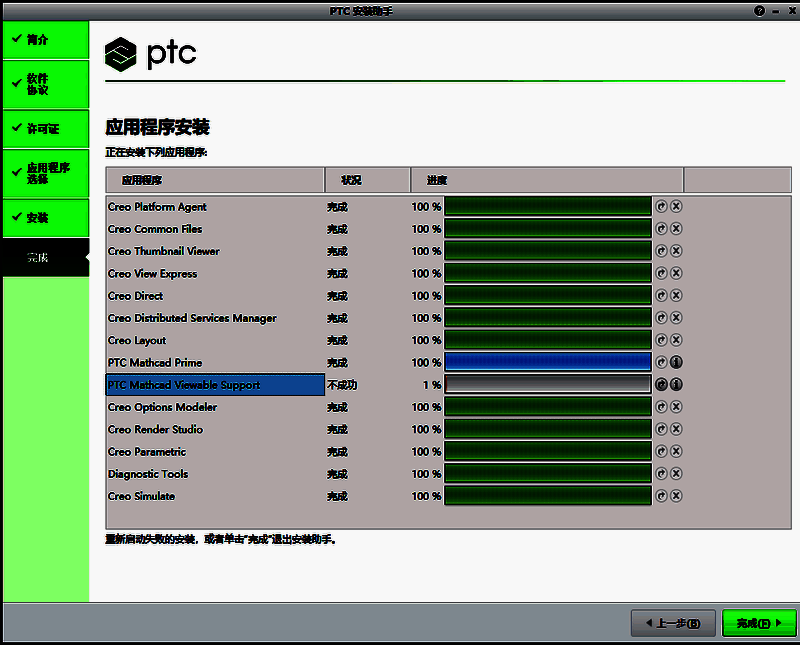Retry the failed PTC Mathcad Viewable Support install
The height and width of the screenshot is (645, 800).
coord(661,385)
